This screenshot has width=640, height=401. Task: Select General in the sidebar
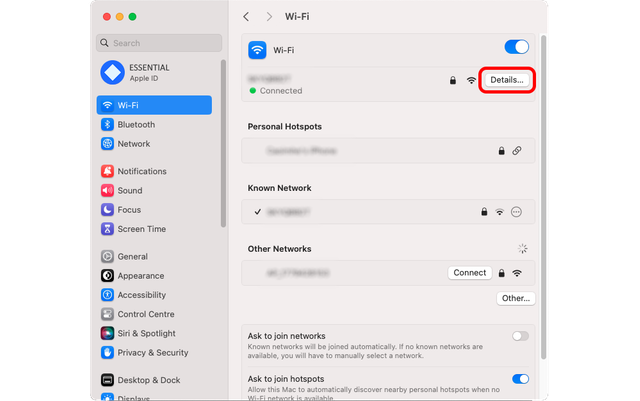pos(132,257)
